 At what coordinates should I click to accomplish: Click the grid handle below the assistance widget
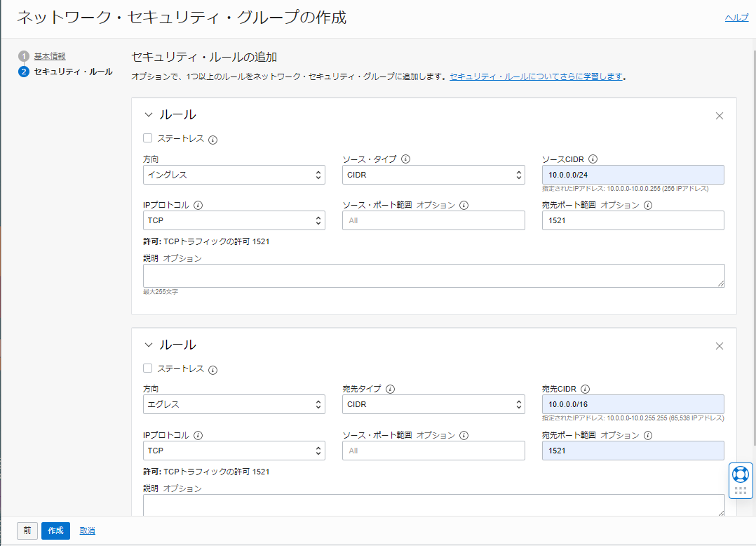(740, 491)
